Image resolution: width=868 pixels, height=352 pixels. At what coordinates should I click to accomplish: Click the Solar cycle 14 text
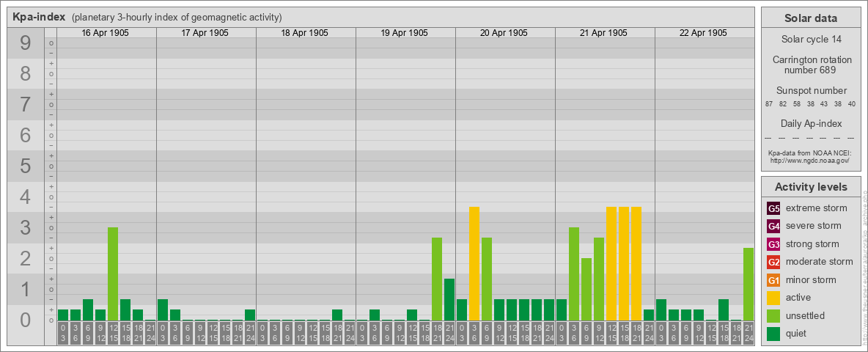pyautogui.click(x=810, y=40)
